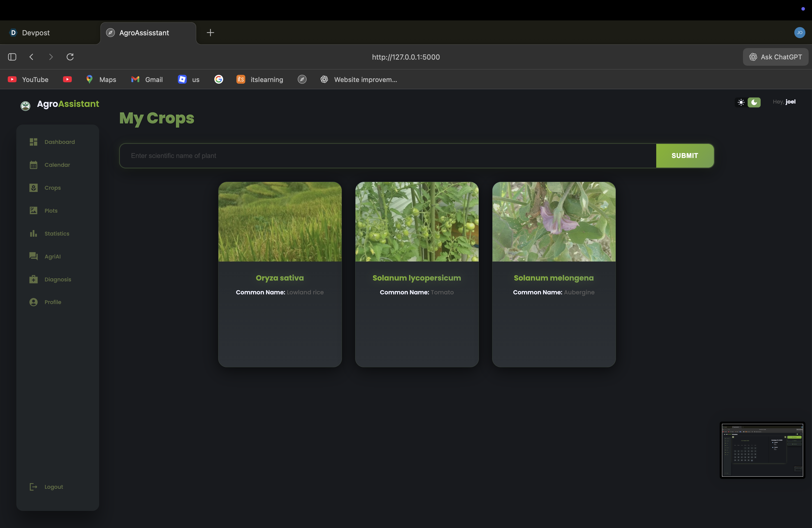Click the Logout exit icon
812x528 pixels.
point(33,487)
